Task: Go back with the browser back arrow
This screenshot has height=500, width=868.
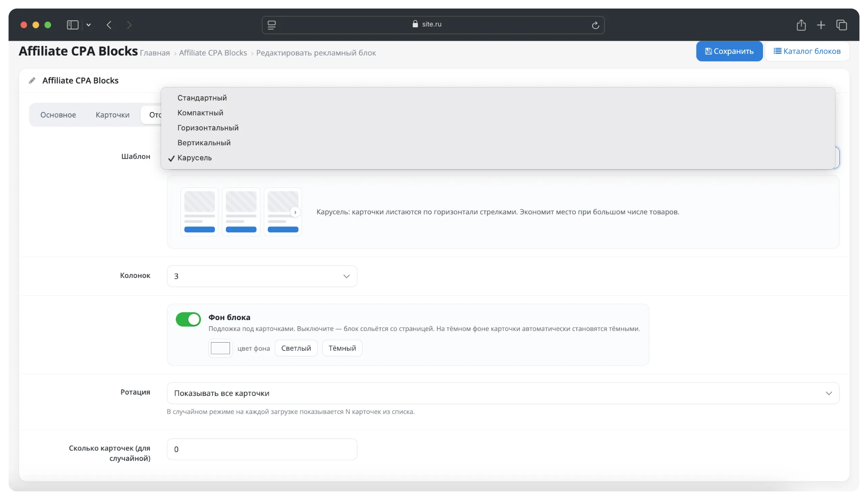Action: point(109,25)
